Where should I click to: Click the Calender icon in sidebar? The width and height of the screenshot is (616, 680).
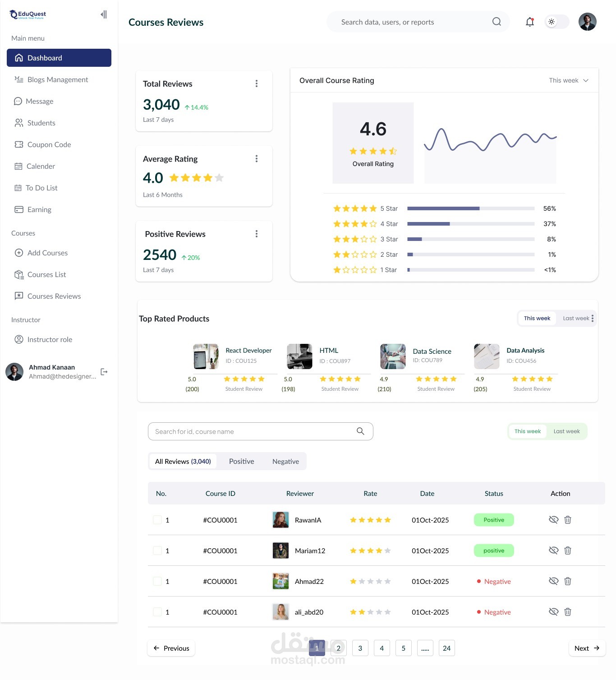tap(18, 166)
